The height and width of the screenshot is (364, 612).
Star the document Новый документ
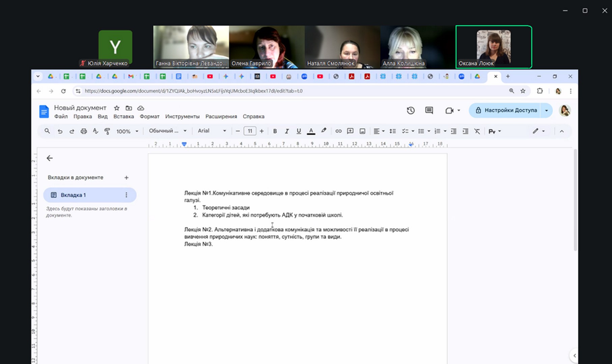pos(117,108)
